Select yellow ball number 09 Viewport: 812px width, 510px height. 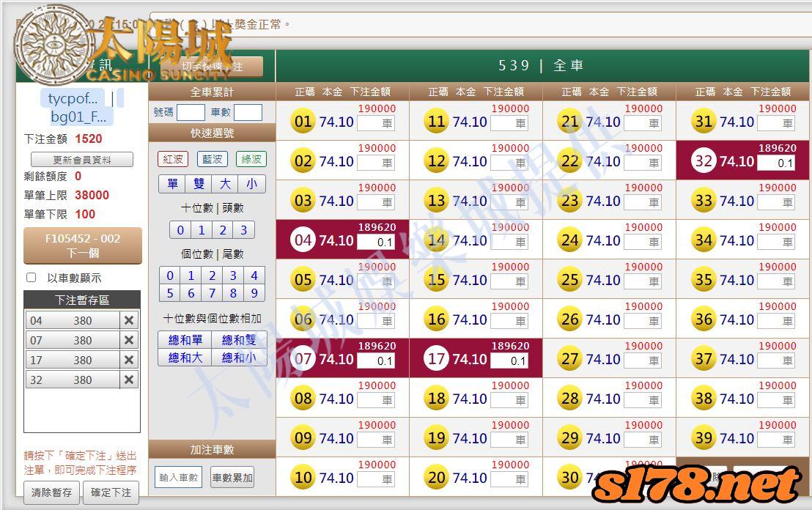[x=303, y=438]
